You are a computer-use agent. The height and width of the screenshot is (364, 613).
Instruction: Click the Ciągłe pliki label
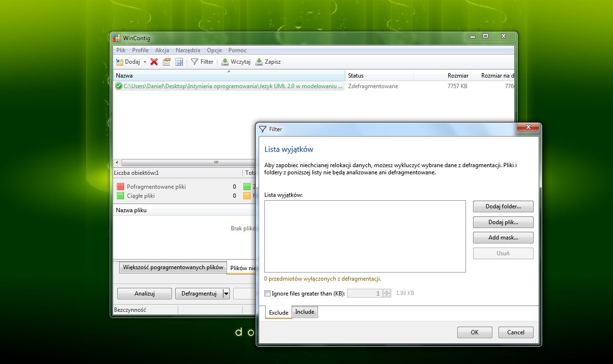[141, 196]
